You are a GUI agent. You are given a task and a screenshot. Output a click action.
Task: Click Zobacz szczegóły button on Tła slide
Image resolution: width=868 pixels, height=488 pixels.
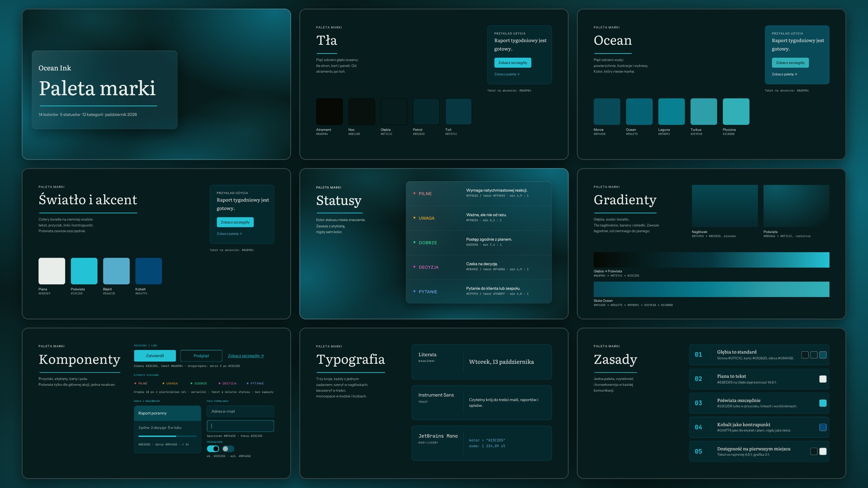513,63
